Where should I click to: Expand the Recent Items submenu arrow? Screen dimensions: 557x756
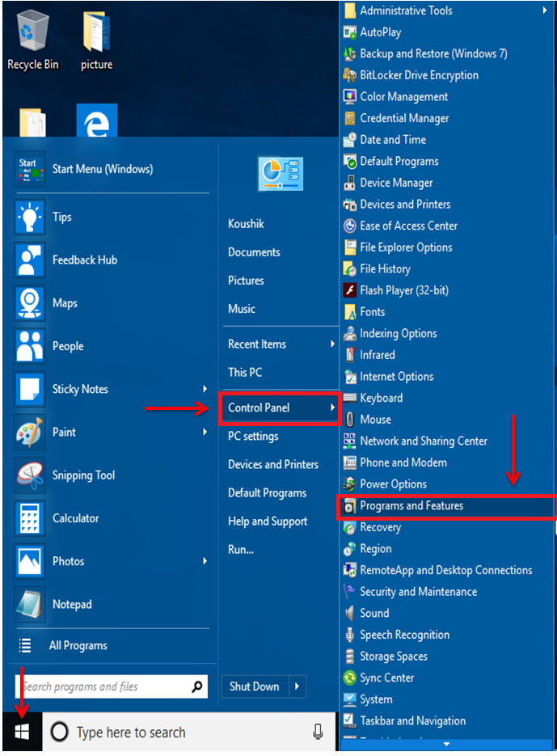332,344
